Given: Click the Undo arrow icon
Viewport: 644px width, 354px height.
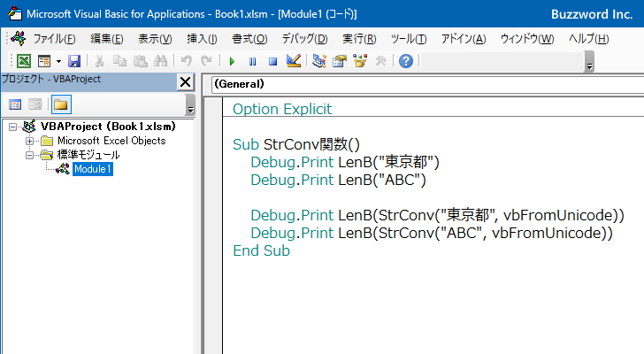Looking at the screenshot, I should tap(186, 61).
